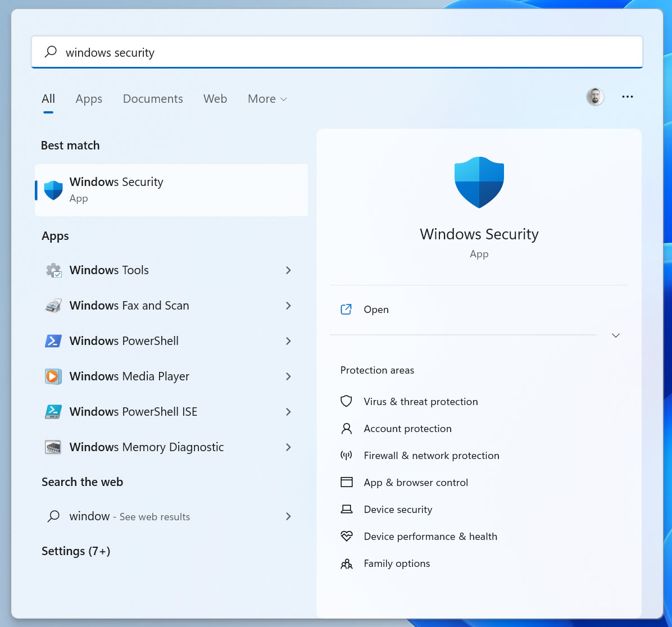This screenshot has height=627, width=672.
Task: Expand Windows Media Player chevron
Action: [288, 376]
